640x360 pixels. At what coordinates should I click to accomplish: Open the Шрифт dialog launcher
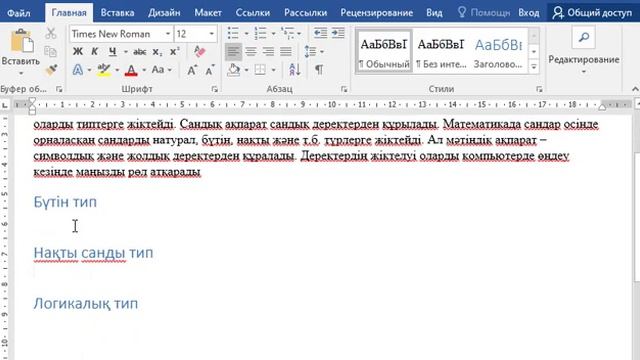point(214,89)
